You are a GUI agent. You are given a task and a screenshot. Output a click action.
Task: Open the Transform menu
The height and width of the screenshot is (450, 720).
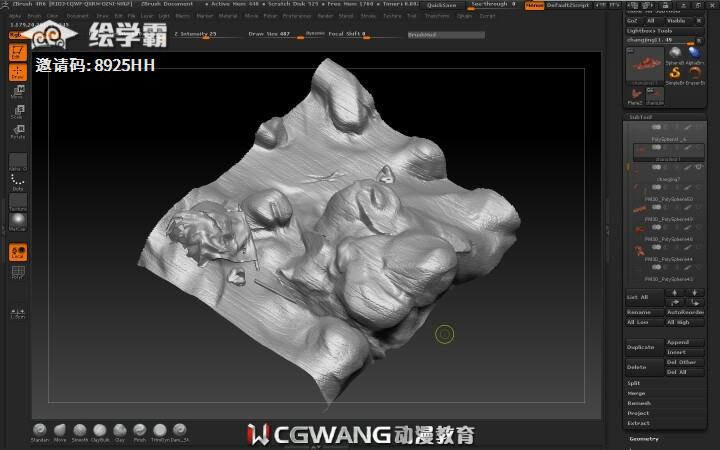pyautogui.click(x=437, y=16)
